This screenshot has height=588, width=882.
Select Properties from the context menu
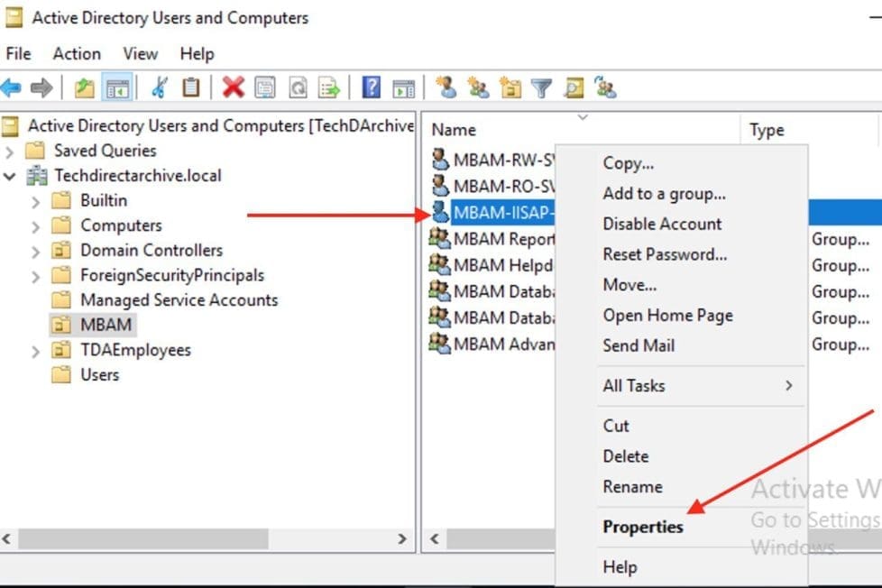click(643, 527)
